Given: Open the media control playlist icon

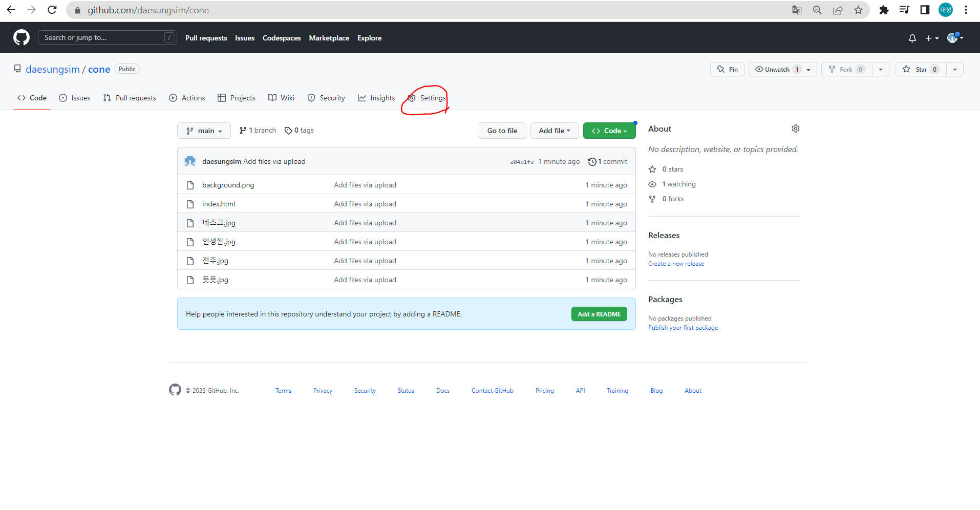Looking at the screenshot, I should (904, 10).
